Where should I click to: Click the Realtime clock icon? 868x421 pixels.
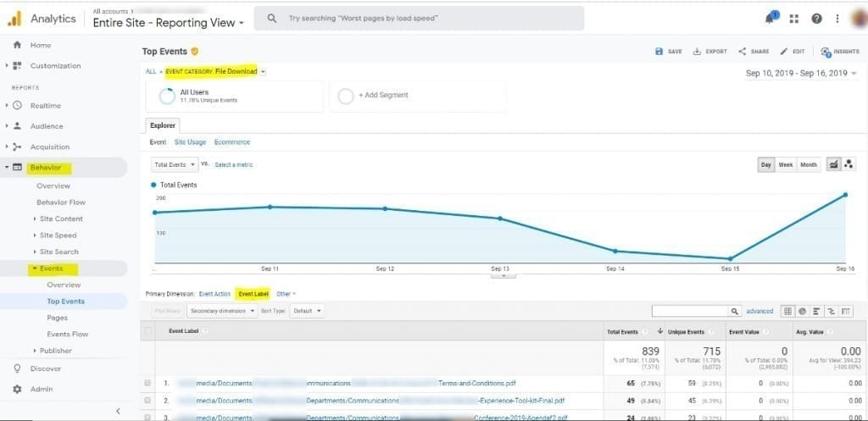17,106
